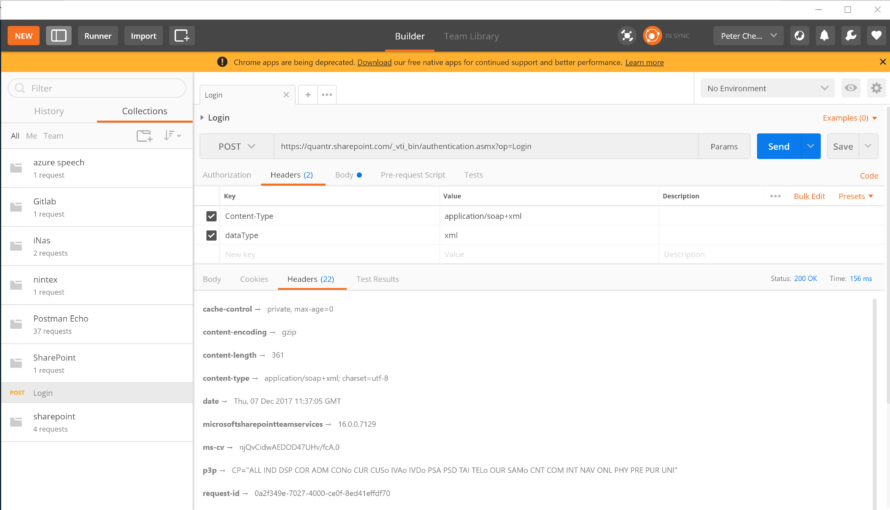
Task: Send the request
Action: [779, 146]
